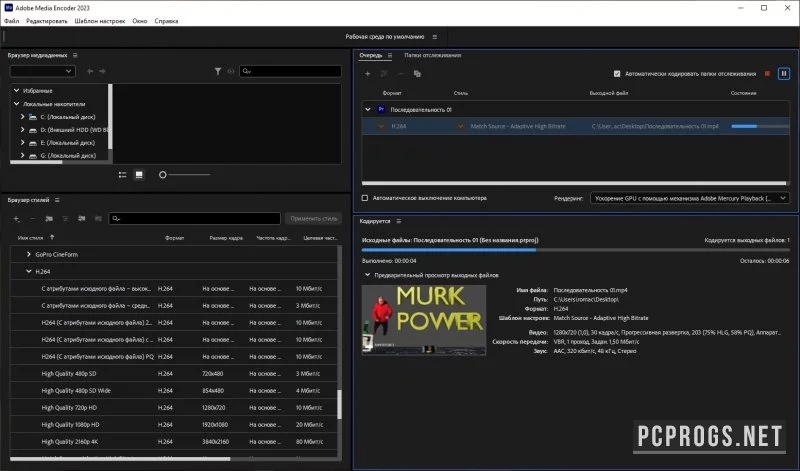This screenshot has height=471, width=800.
Task: Toggle the Ingest eye icon in Media Browser
Action: 231,71
